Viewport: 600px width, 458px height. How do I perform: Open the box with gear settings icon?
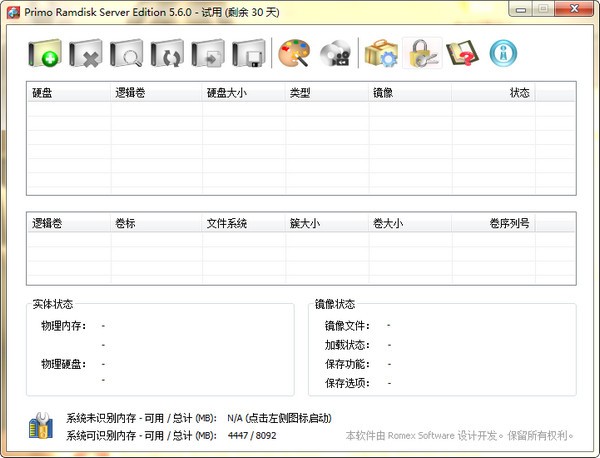pyautogui.click(x=382, y=54)
